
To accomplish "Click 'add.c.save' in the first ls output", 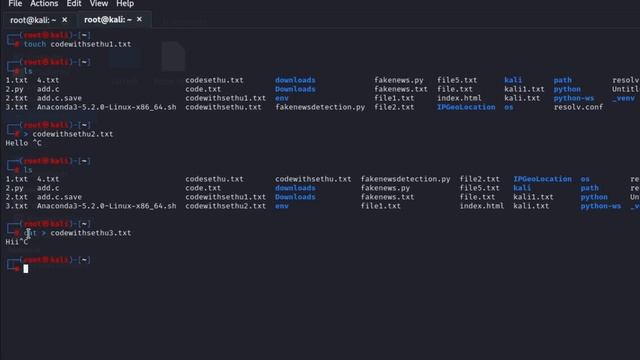I will (59, 98).
